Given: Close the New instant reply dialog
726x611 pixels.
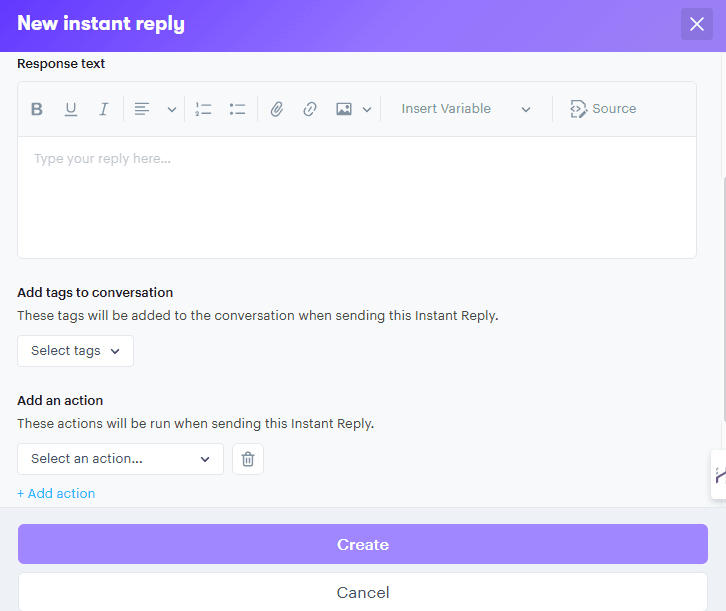Looking at the screenshot, I should (x=696, y=24).
